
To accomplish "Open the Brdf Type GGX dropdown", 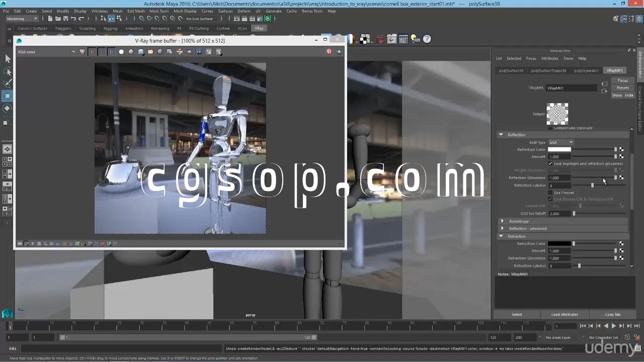I will (560, 142).
